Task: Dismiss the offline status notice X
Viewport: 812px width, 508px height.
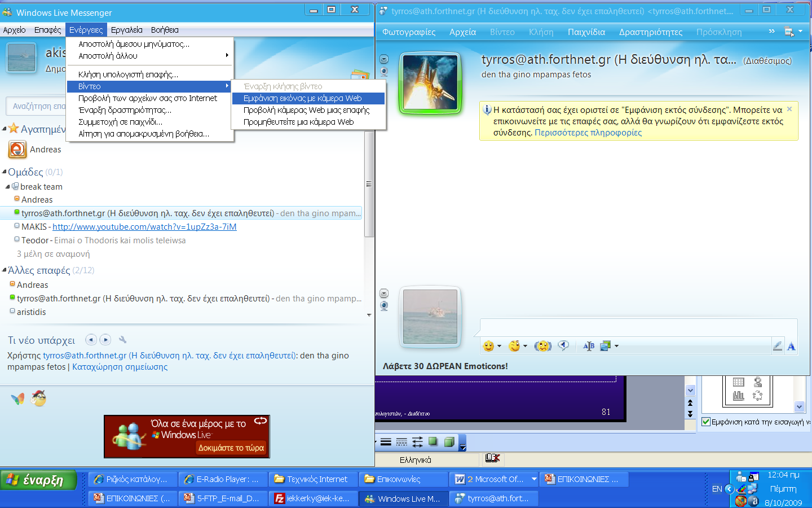Action: [789, 110]
